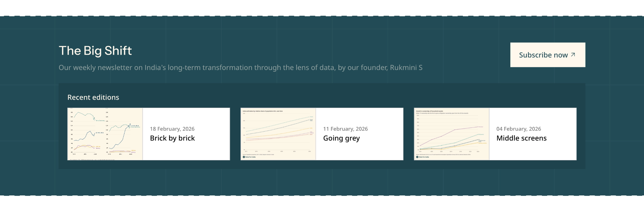This screenshot has width=644, height=208.
Task: Click Data For India logo in Middle screens thumbnail
Action: [x=422, y=157]
